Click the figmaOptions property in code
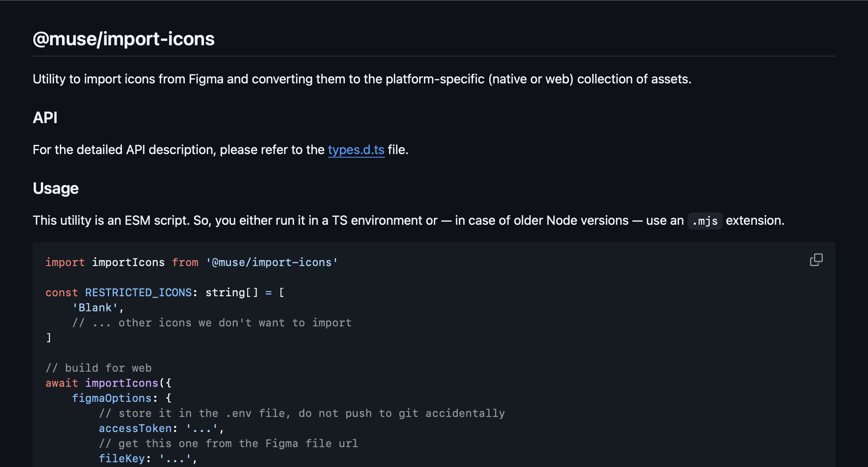This screenshot has height=467, width=868. click(x=112, y=398)
